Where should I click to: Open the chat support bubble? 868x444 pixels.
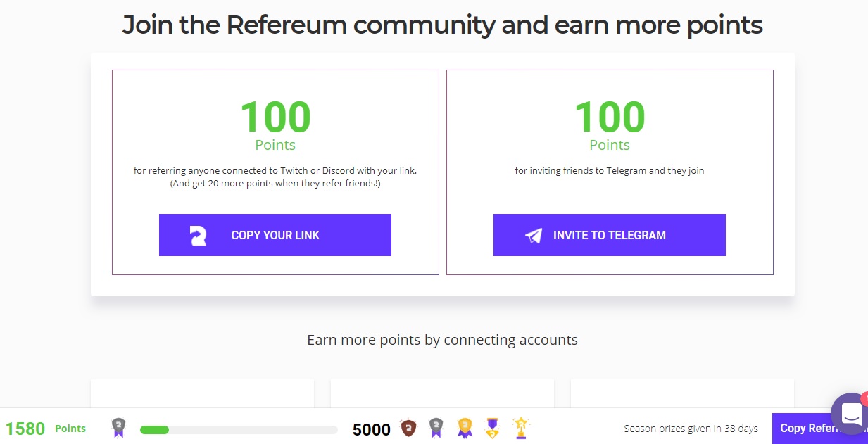[850, 413]
